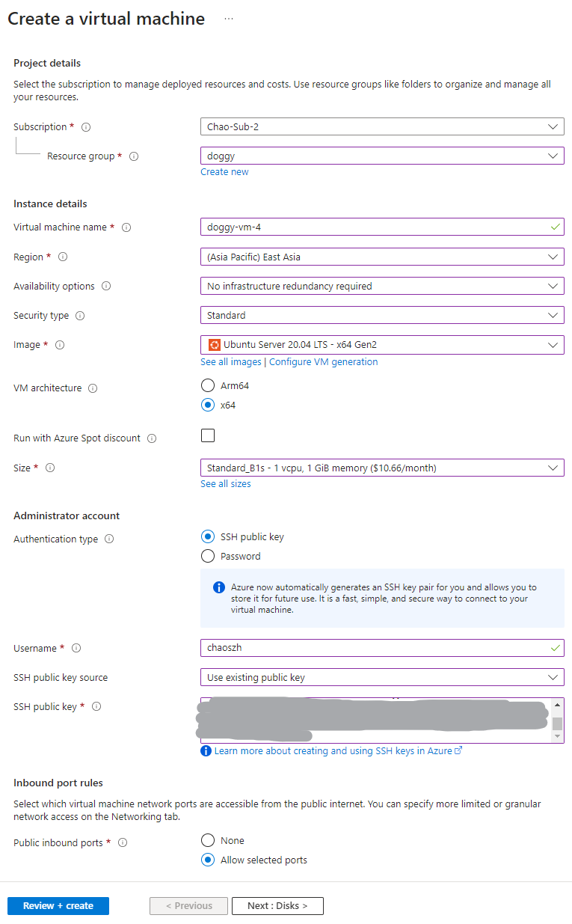Click the Size info icon
Screen dimensions: 572x924
pos(49,468)
